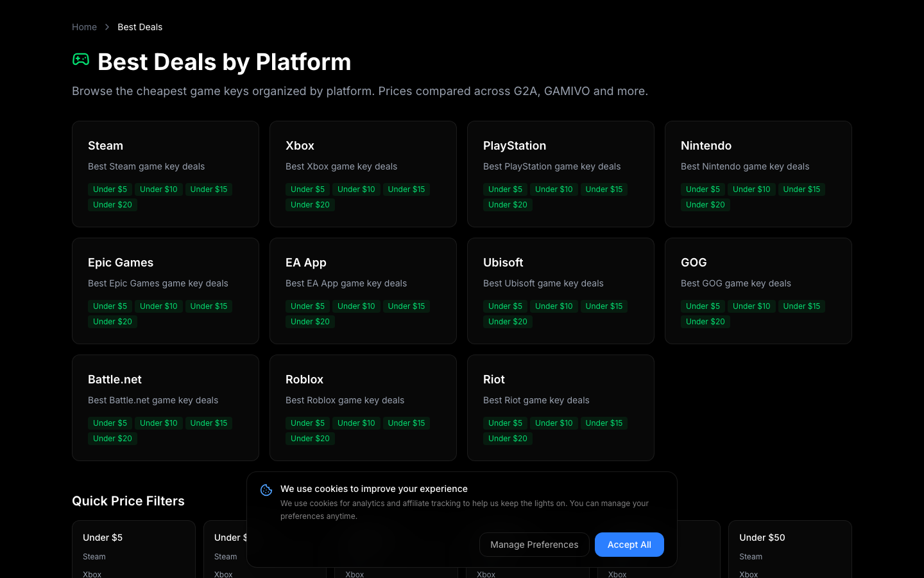This screenshot has width=924, height=578.
Task: Select Under $20 tag in Nintendo card
Action: click(705, 205)
